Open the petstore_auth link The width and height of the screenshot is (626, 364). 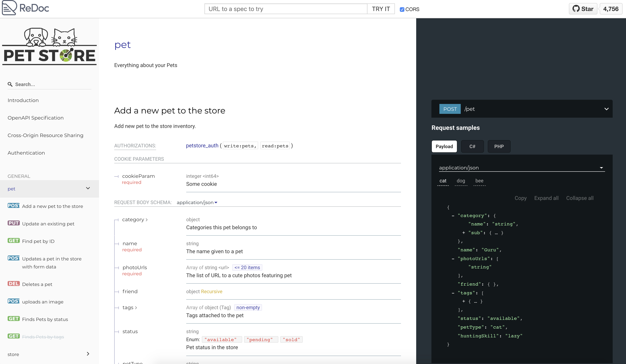(202, 146)
